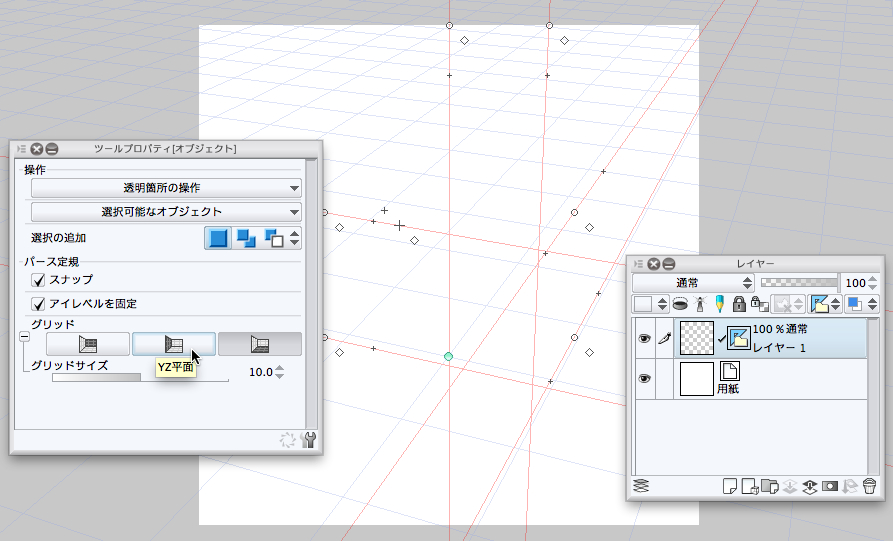Click the wrench settings icon in tool property
This screenshot has width=893, height=541.
309,439
